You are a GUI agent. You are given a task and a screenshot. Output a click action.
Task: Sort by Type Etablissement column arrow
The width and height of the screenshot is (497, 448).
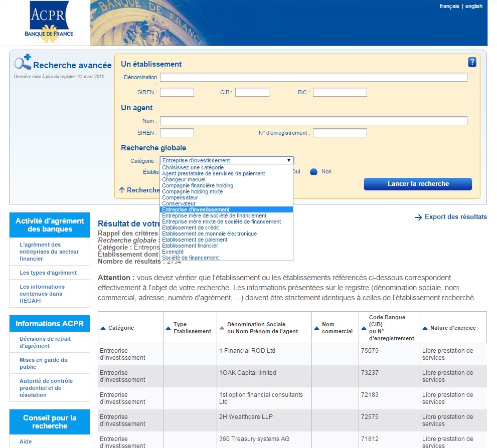[x=169, y=328]
